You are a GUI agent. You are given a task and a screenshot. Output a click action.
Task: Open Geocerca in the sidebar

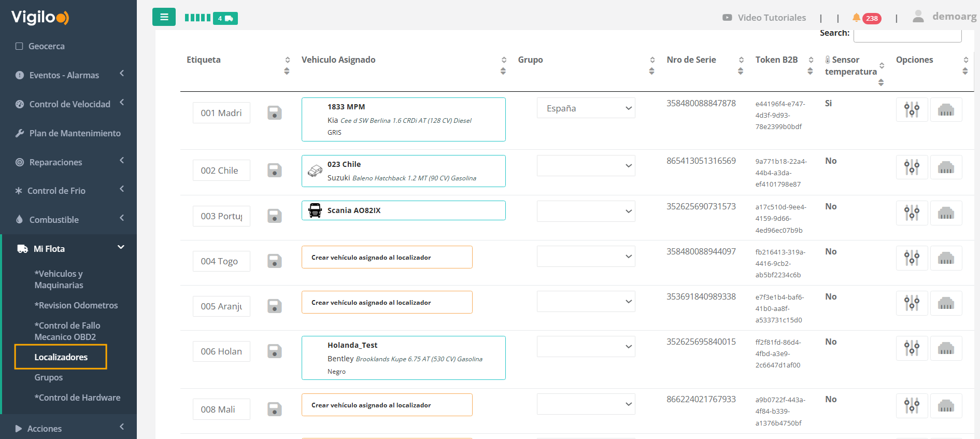click(x=46, y=46)
